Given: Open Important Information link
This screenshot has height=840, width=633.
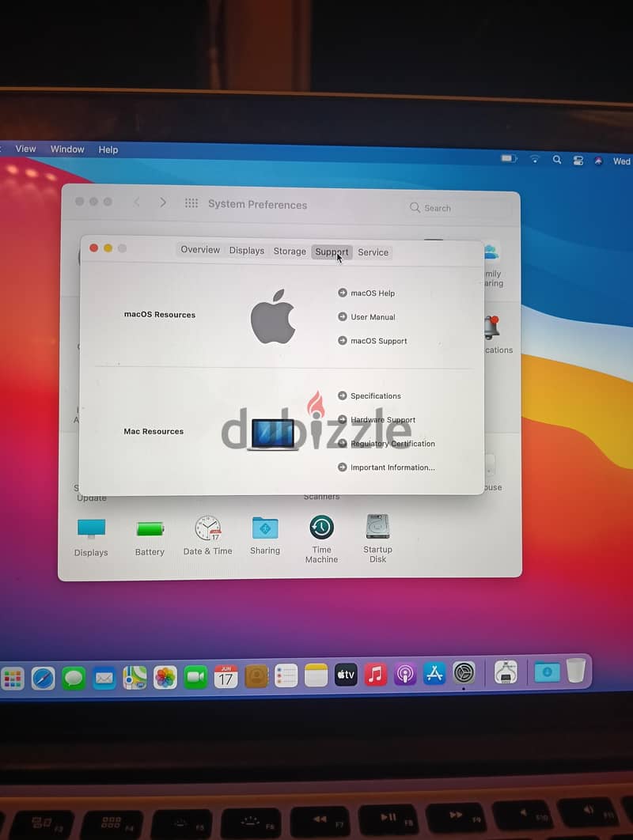Looking at the screenshot, I should tap(386, 467).
